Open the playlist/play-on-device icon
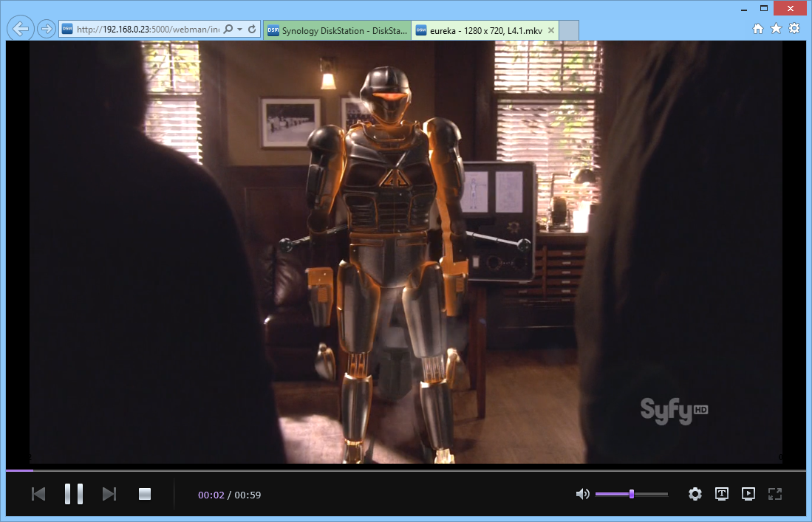The image size is (812, 522). click(x=748, y=494)
